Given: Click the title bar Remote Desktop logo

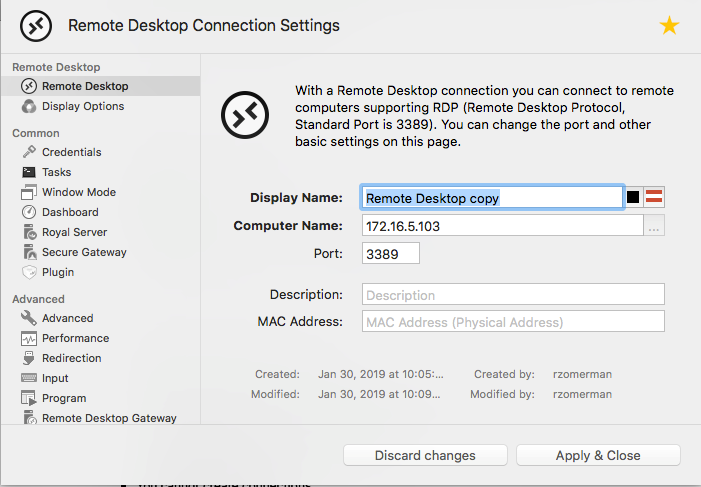Looking at the screenshot, I should point(36,26).
